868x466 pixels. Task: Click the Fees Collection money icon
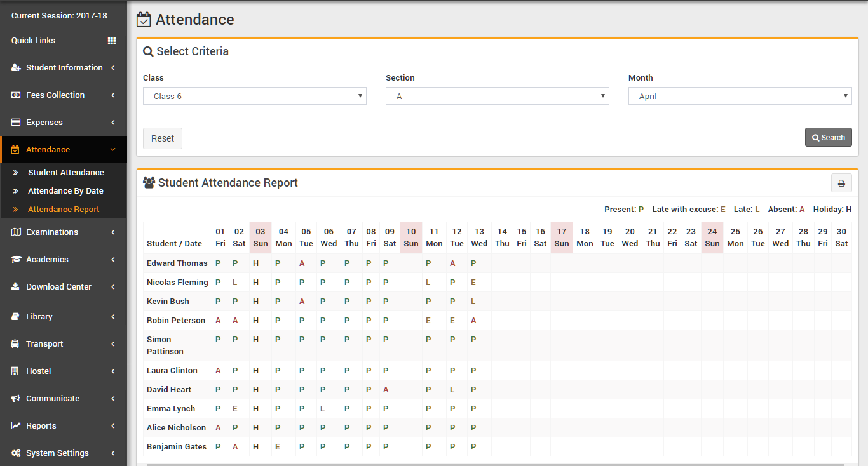click(x=16, y=95)
